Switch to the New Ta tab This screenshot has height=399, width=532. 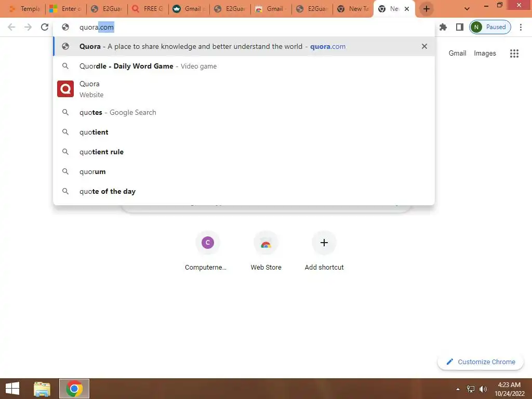353,9
